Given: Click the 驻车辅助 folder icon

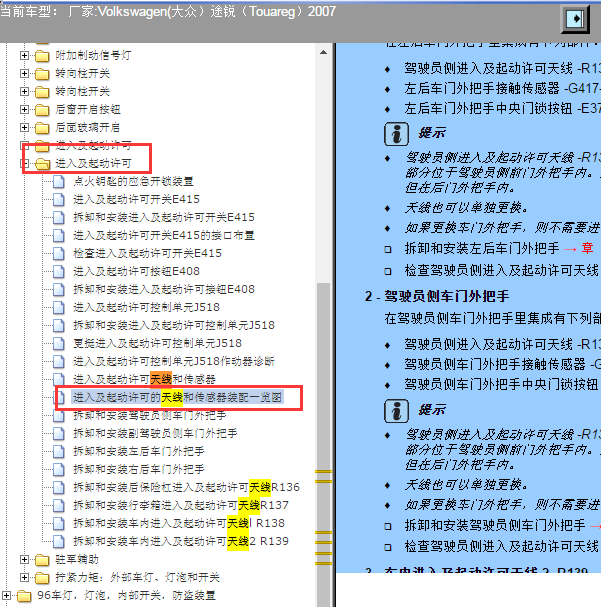Looking at the screenshot, I should coord(42,560).
